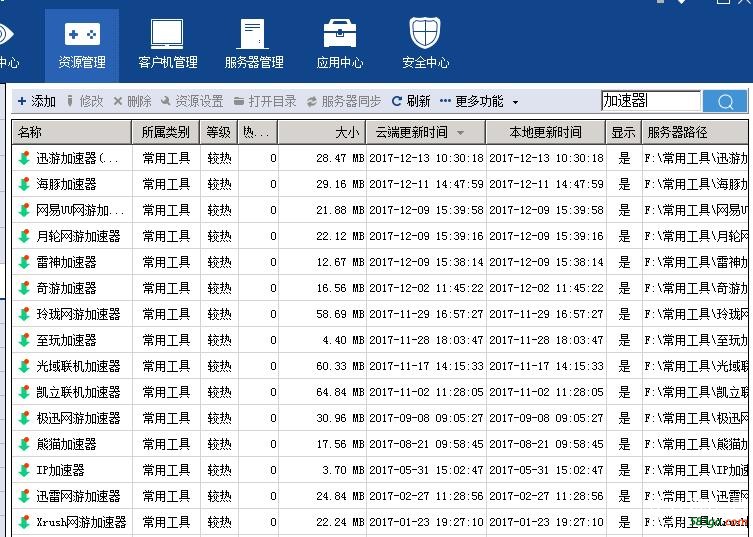Click the 修改 toolbar button
This screenshot has height=537, width=753.
85,101
